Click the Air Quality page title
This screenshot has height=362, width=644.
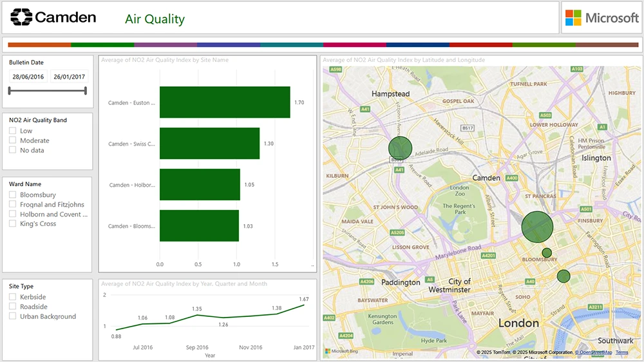tap(155, 19)
